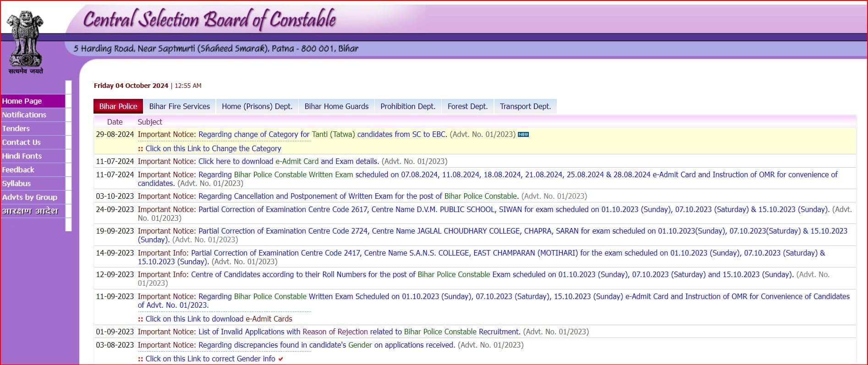868x365 pixels.
Task: Open Tenders from the sidebar
Action: 33,128
